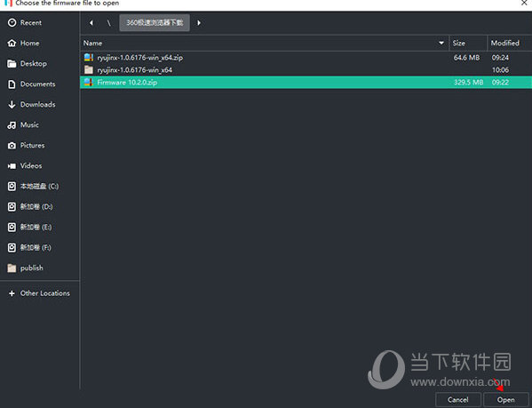
Task: Click the 09:22 modified time
Action: [x=500, y=82]
